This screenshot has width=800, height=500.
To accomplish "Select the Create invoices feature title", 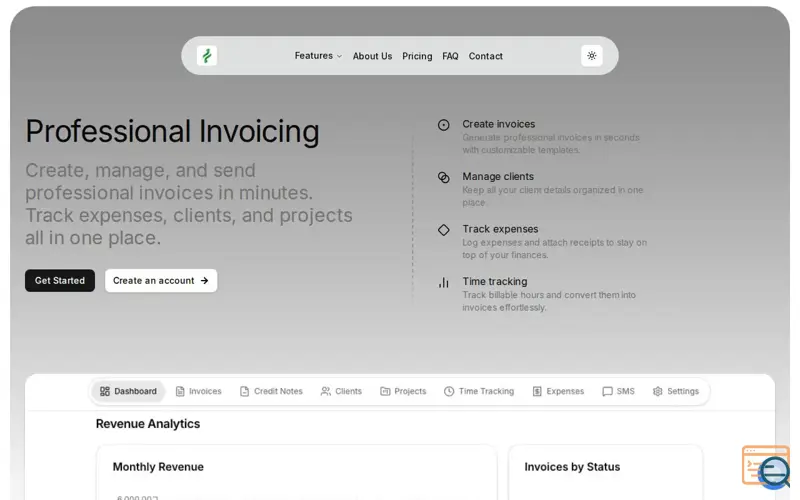I will pos(498,124).
